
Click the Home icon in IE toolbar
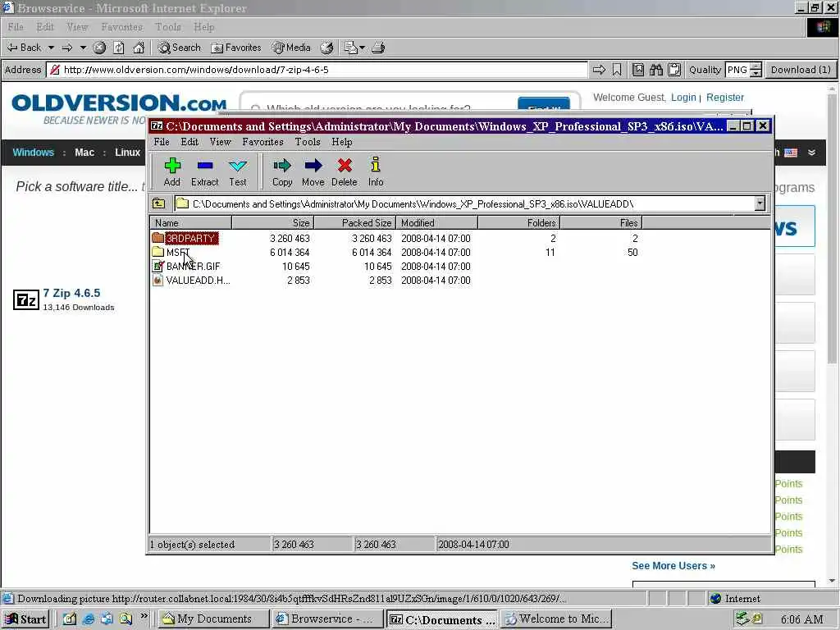click(139, 48)
